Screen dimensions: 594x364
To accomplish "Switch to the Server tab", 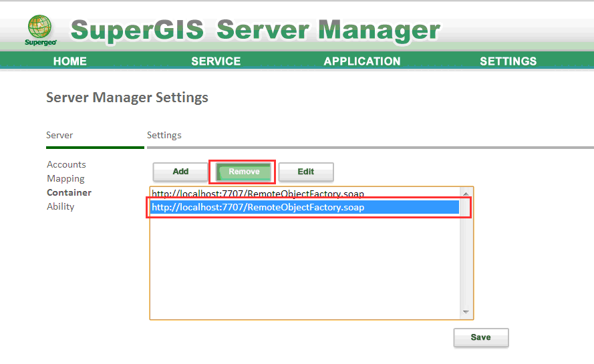I will pyautogui.click(x=59, y=135).
